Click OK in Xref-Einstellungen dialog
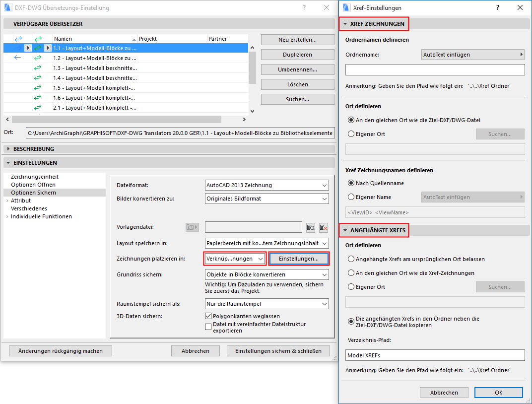 (x=498, y=393)
